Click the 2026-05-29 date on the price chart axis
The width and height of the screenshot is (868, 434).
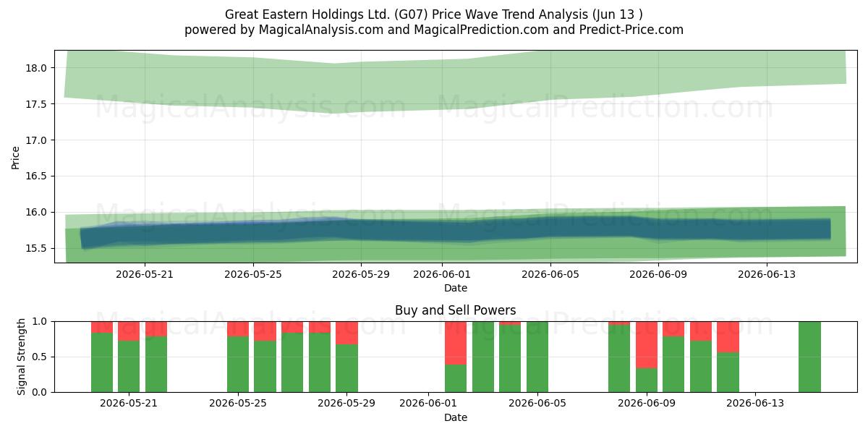pos(361,274)
